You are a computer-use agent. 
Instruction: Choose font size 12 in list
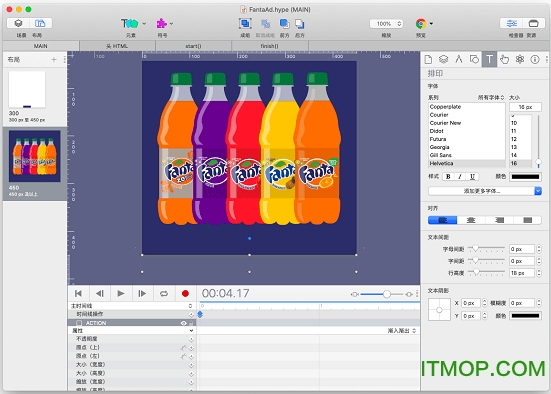click(x=520, y=139)
